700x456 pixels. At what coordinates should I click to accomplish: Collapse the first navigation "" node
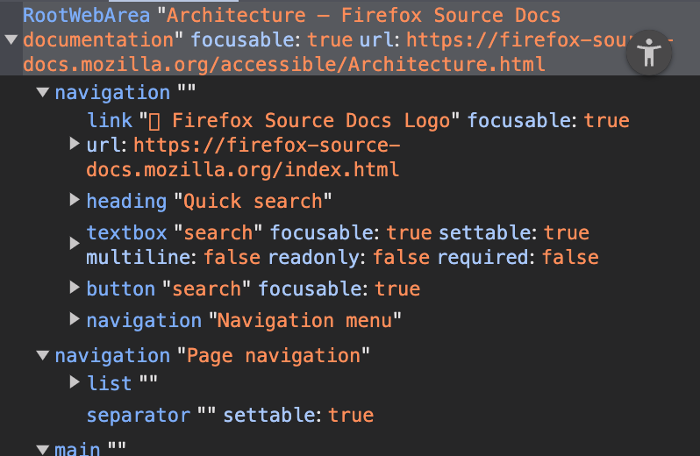43,92
